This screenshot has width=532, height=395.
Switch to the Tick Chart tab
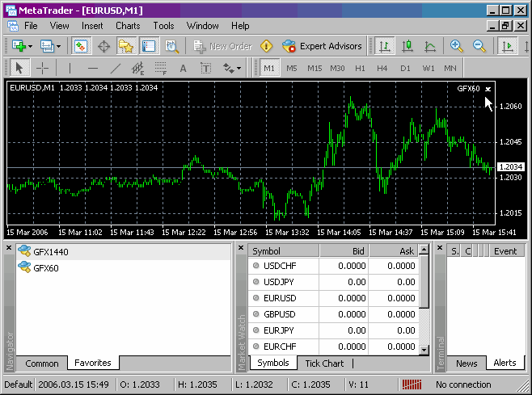click(x=324, y=363)
